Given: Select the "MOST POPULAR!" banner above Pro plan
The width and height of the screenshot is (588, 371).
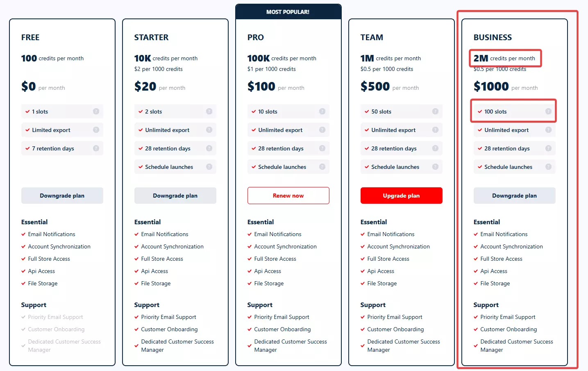Looking at the screenshot, I should (288, 11).
